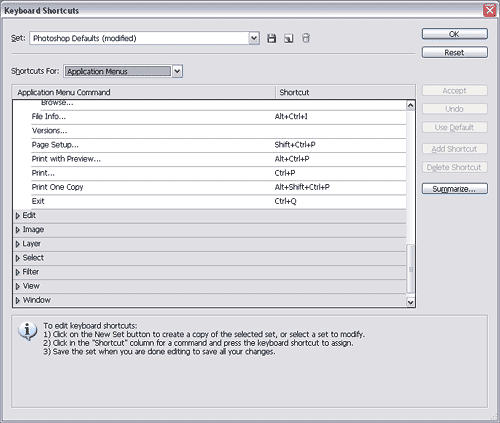Click the OK button
The image size is (500, 423).
pos(455,34)
